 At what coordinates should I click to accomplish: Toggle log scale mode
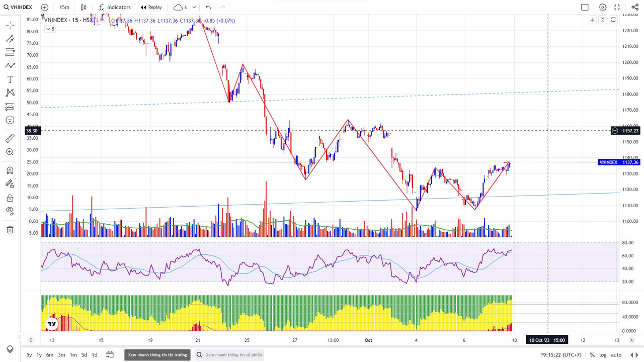(x=603, y=355)
